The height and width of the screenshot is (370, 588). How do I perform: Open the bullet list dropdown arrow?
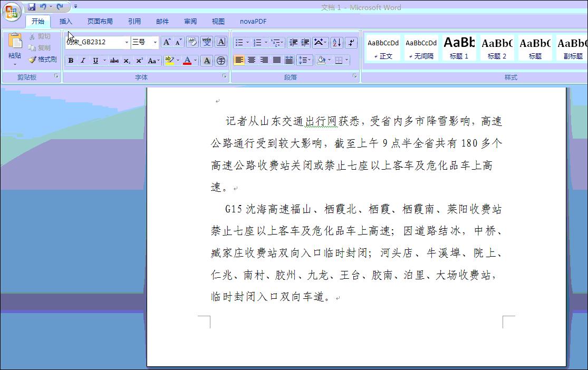(x=247, y=42)
